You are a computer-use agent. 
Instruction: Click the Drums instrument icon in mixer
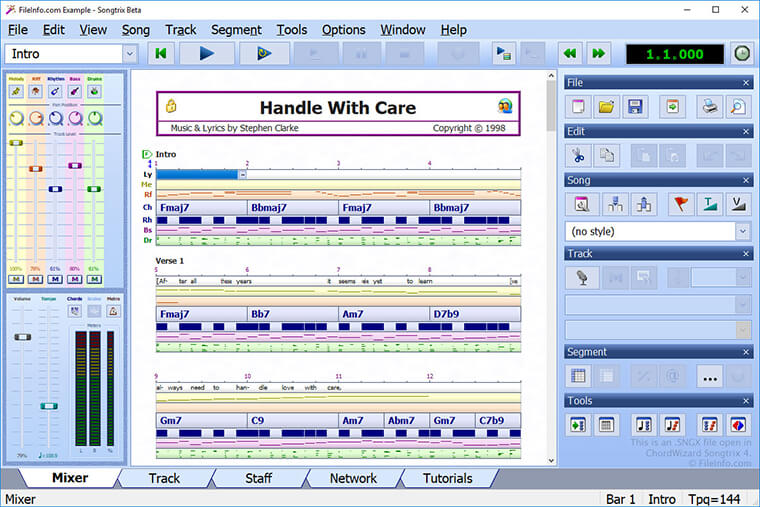coord(94,91)
